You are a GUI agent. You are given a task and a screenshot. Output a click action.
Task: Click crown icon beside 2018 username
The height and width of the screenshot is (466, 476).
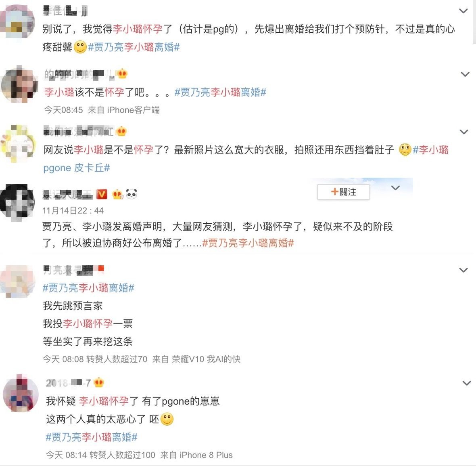click(99, 382)
